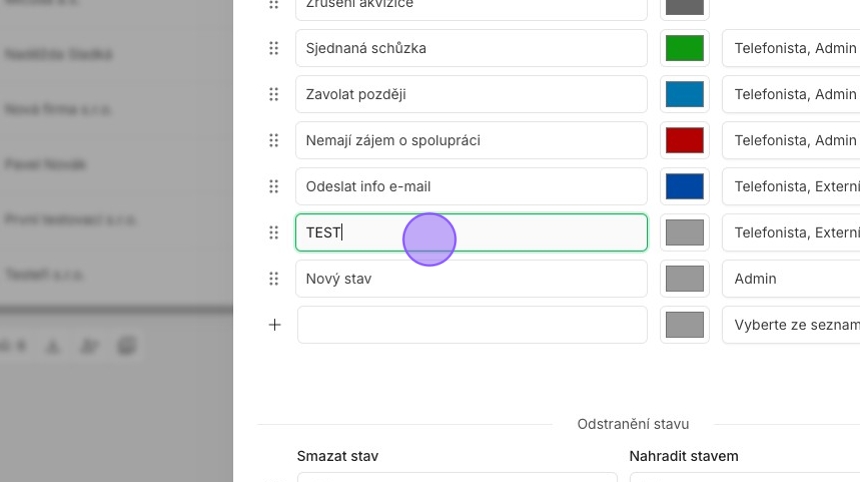Viewport: 860px width, 482px height.
Task: Open gray color swatch for TEST status
Action: (x=685, y=233)
